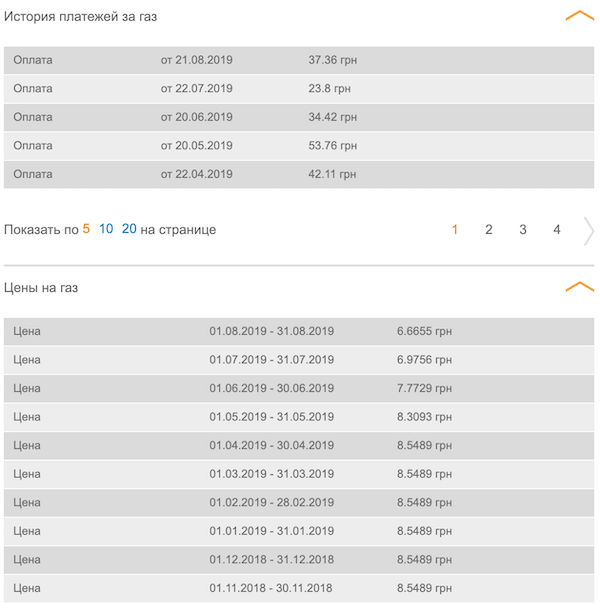Open page 4 of payments
Screen dimensions: 600x611
(557, 230)
